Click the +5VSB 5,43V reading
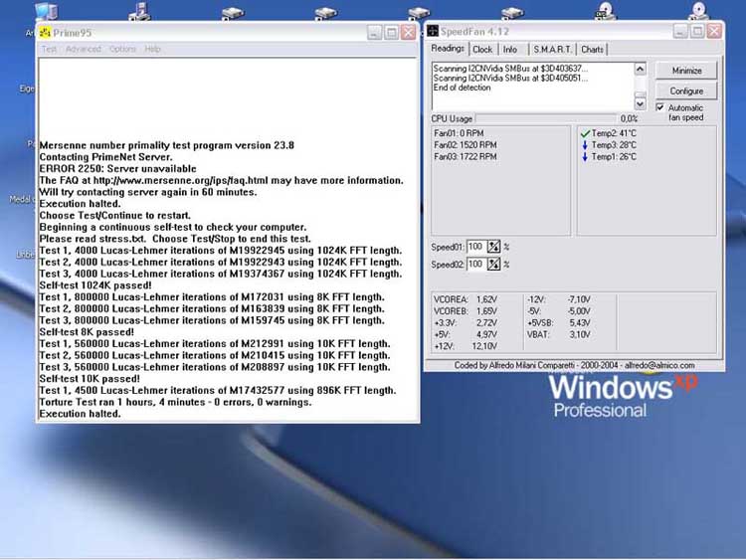746x560 pixels. 559,322
